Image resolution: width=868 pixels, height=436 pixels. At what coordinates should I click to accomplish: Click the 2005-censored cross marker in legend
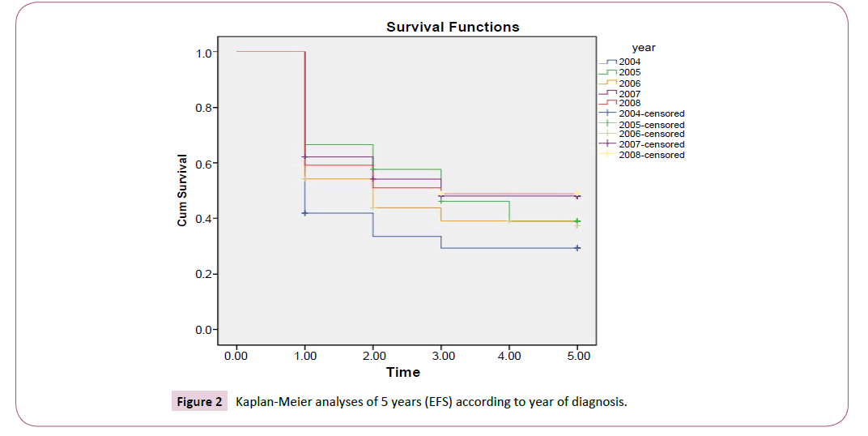[607, 124]
